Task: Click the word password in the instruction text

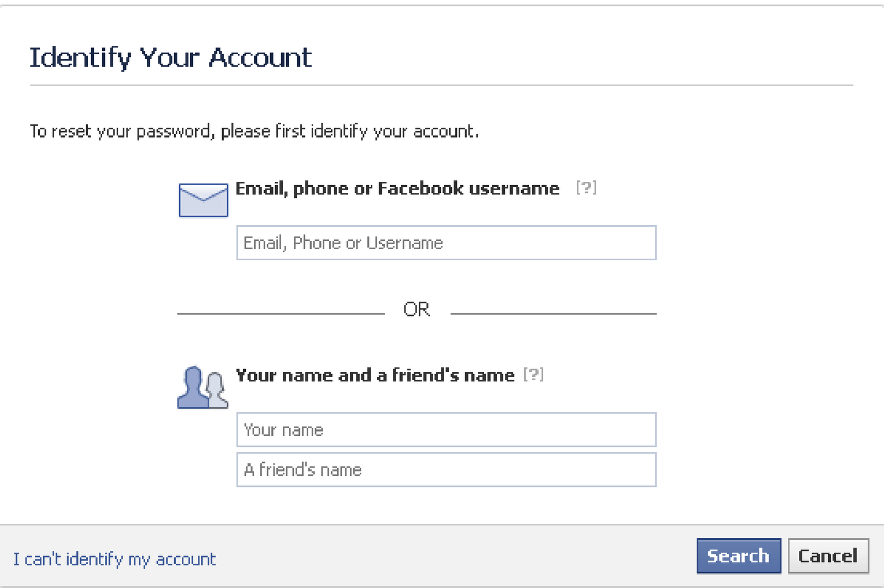Action: [173, 132]
